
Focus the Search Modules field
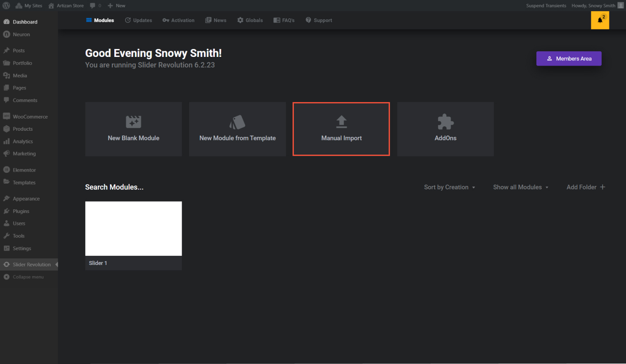(x=114, y=187)
